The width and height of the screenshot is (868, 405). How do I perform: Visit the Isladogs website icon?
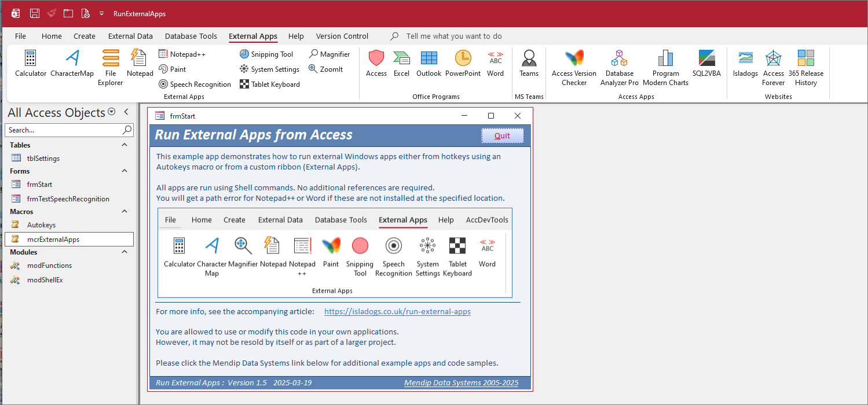click(x=745, y=64)
